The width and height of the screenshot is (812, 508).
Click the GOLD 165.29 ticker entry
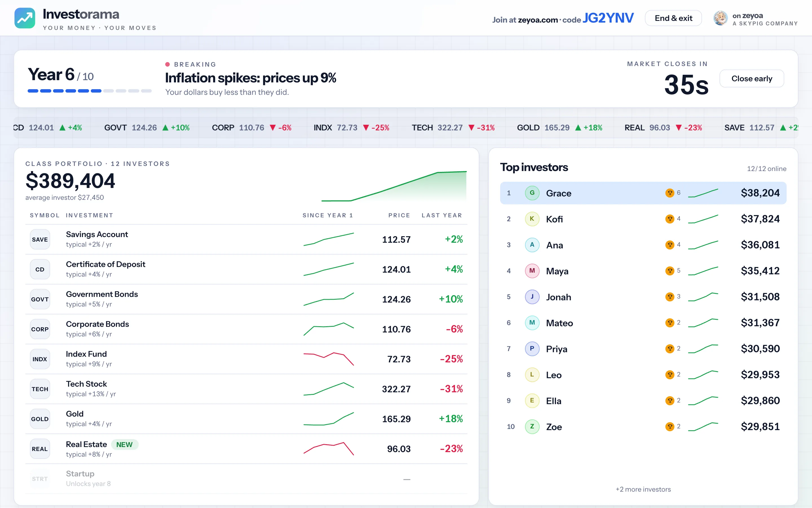[x=559, y=128]
